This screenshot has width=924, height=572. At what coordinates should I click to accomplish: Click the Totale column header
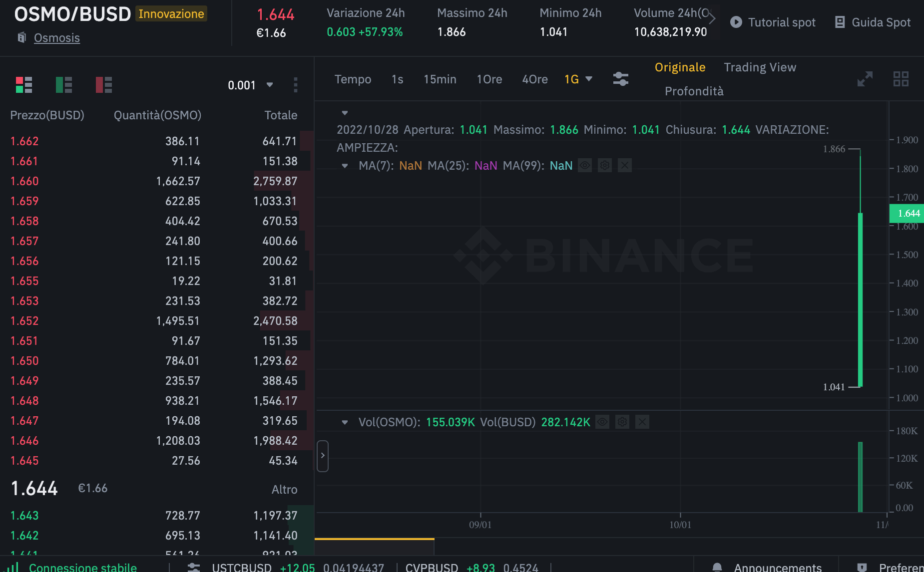[281, 115]
